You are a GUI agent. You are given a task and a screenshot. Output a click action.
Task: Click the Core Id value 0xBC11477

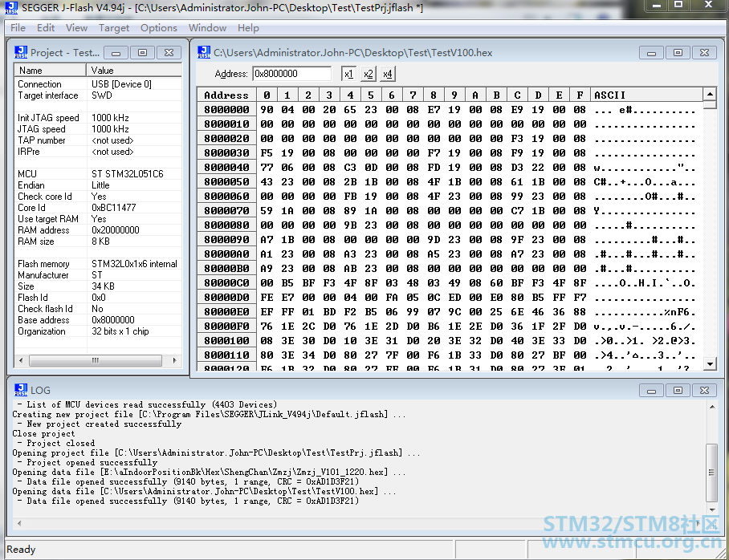click(x=113, y=207)
